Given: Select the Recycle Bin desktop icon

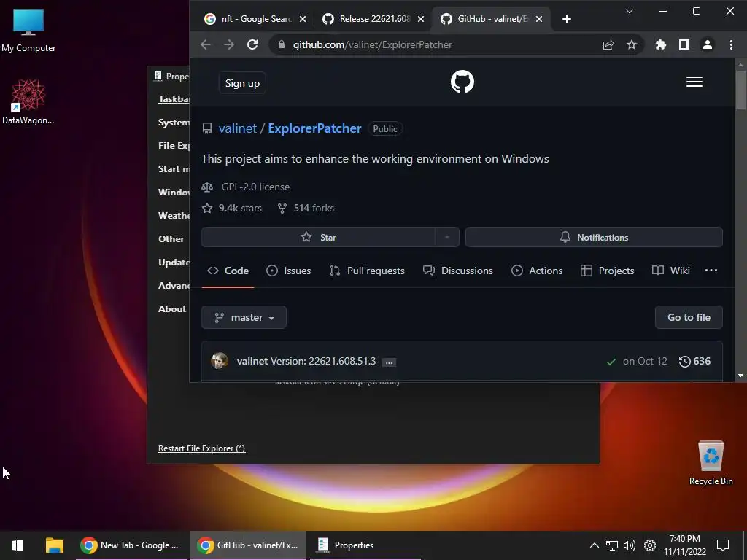Looking at the screenshot, I should [x=711, y=463].
